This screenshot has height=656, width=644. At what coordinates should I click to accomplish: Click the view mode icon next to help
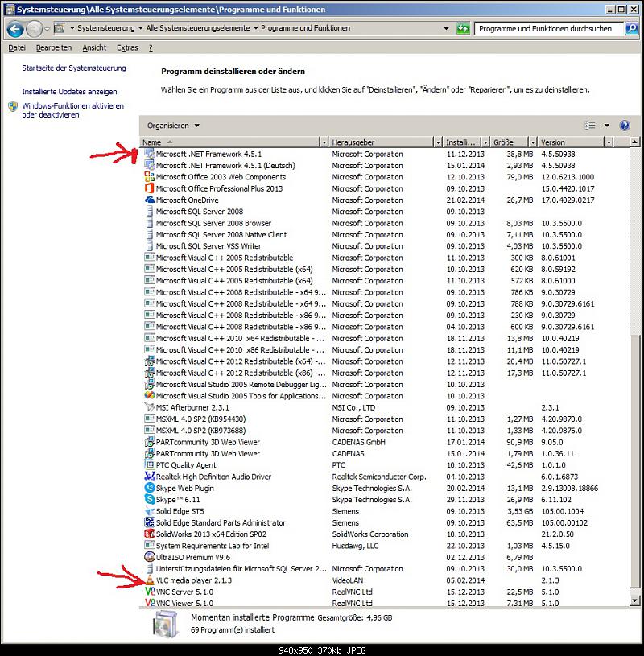[590, 125]
